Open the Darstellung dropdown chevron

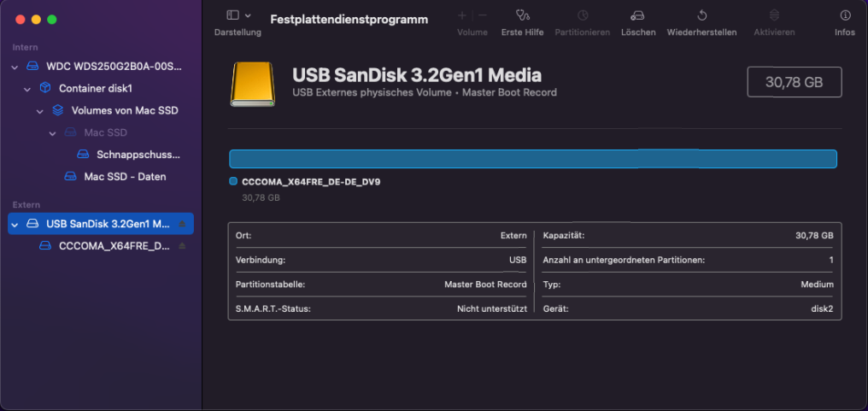[x=248, y=15]
